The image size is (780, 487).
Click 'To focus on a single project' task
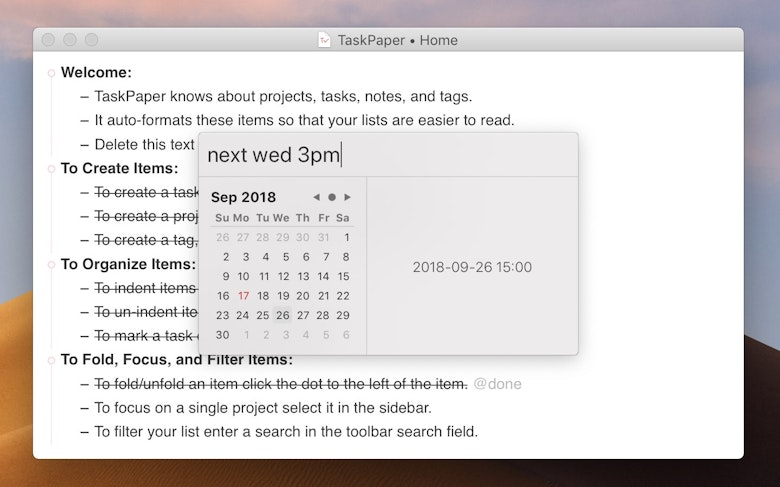point(263,407)
